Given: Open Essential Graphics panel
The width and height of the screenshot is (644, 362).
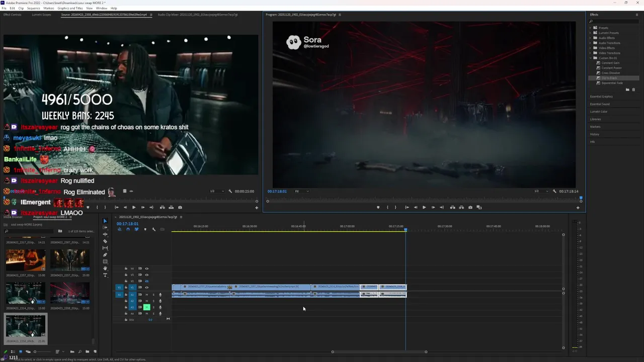Looking at the screenshot, I should tap(601, 97).
